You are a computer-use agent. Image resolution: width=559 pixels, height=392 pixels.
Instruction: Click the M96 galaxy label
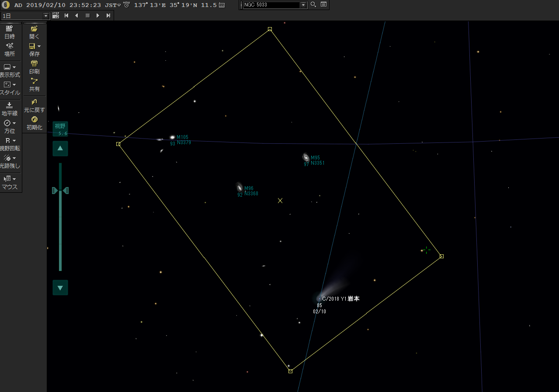(x=249, y=188)
